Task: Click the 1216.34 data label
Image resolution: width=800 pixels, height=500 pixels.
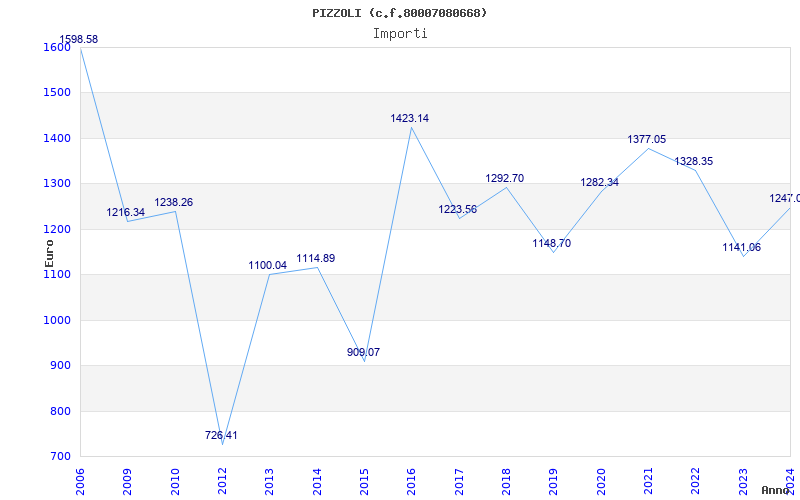Action: 126,212
